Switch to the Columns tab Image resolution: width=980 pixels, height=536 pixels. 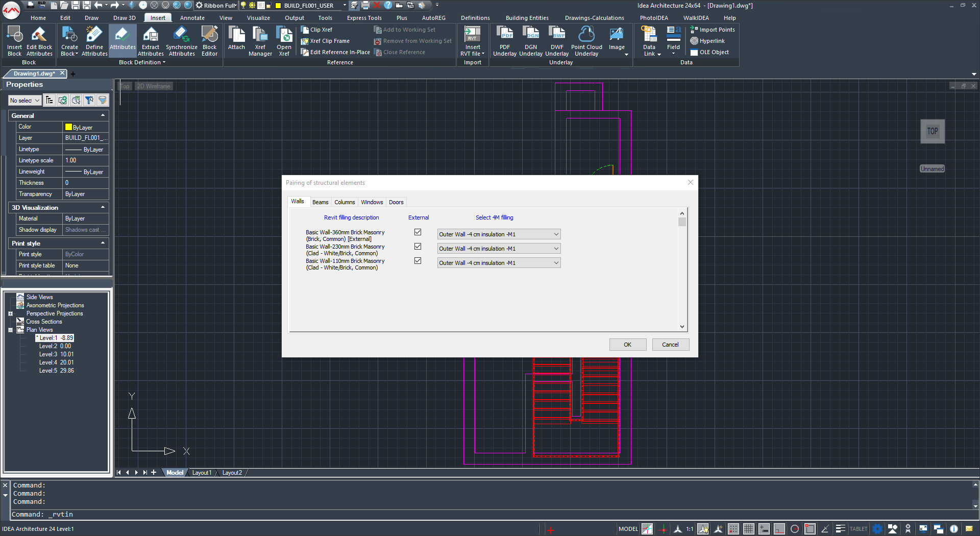[x=345, y=202]
